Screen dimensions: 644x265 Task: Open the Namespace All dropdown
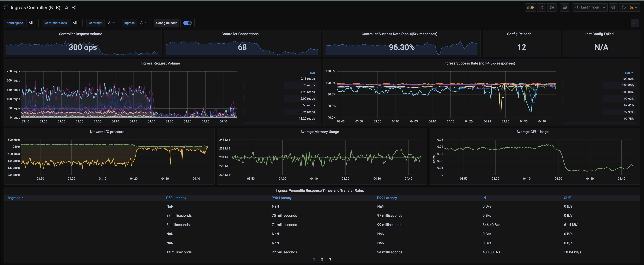coord(32,23)
